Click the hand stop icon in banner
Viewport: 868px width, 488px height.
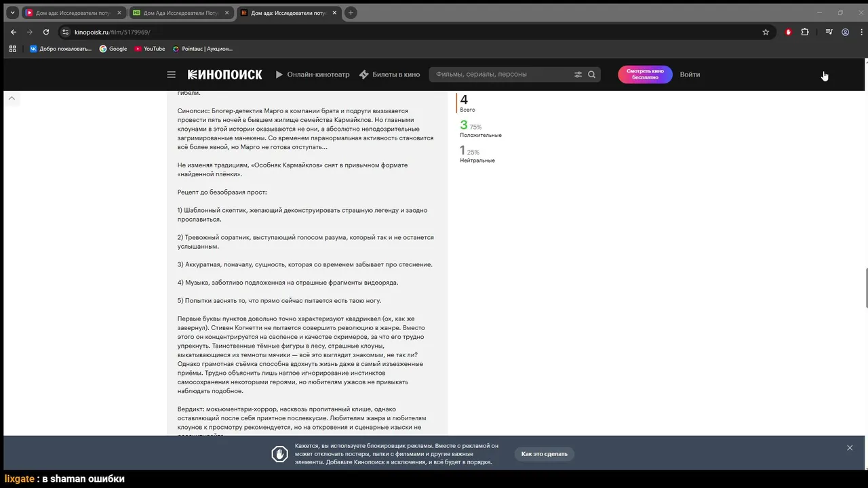coord(279,454)
